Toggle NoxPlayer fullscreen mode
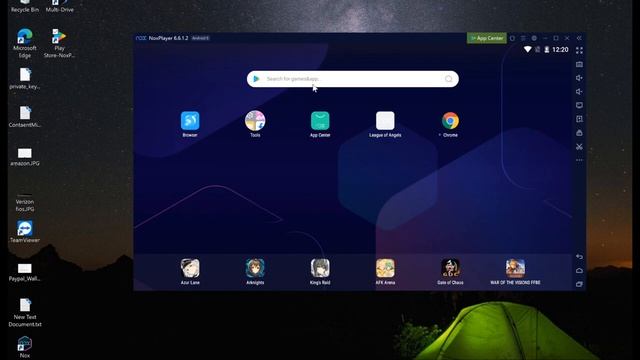Viewport: 640px width, 360px height. (579, 51)
